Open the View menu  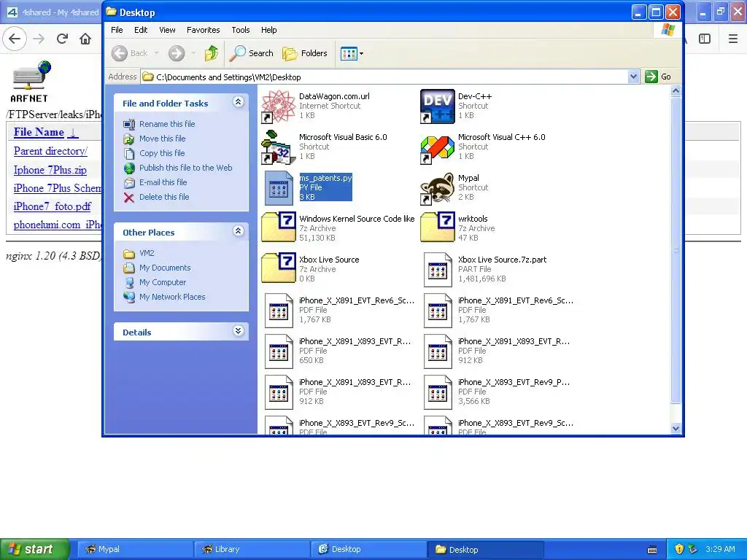pyautogui.click(x=167, y=30)
